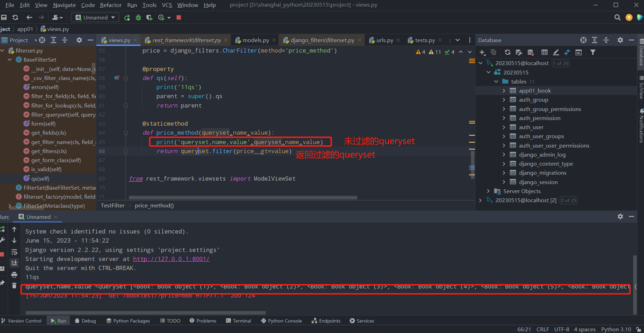The image size is (644, 333).
Task: Run with coverage using the shield icon
Action: pyautogui.click(x=150, y=17)
